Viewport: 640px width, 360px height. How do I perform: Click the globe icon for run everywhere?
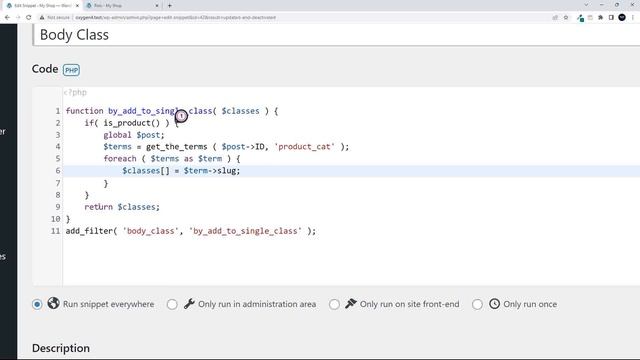pyautogui.click(x=53, y=303)
